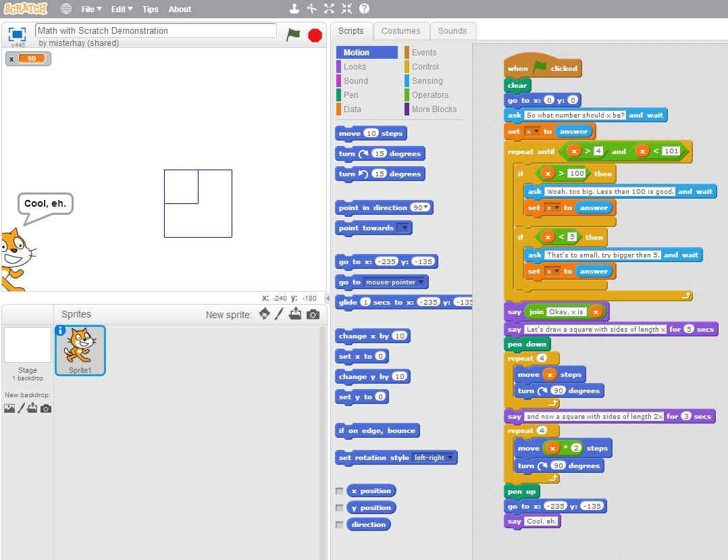The height and width of the screenshot is (560, 728).
Task: Select the Delete scissors tool
Action: (311, 8)
